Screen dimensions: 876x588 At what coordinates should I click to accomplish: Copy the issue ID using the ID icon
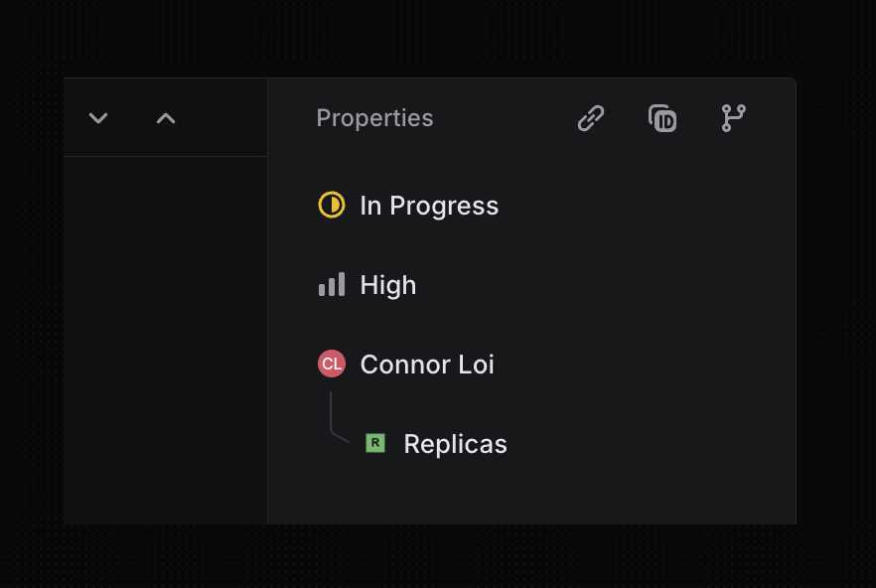[x=661, y=118]
